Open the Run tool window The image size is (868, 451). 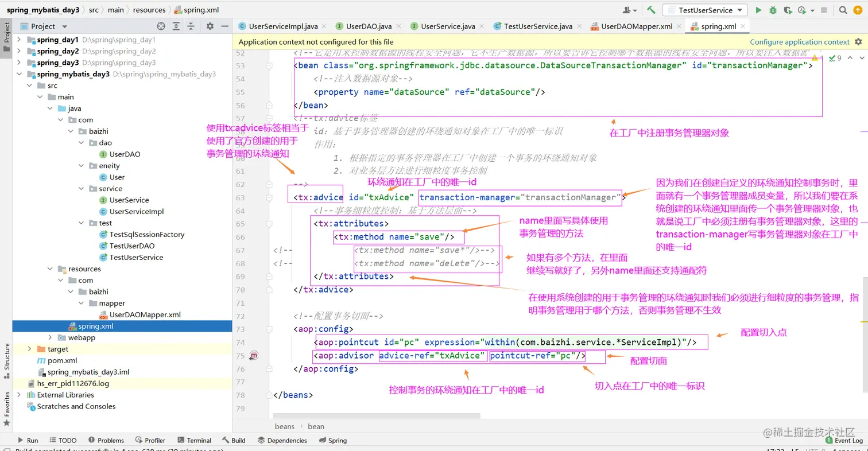pos(28,440)
